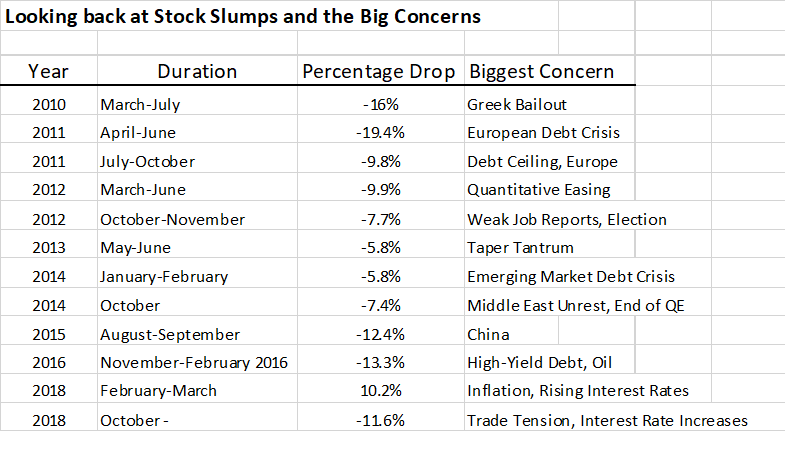The image size is (785, 459).
Task: Click the Taper Tantrum cell
Action: (515, 248)
